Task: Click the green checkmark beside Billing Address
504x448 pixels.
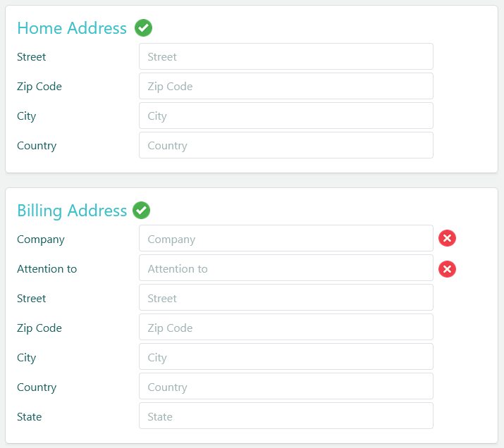Action: 142,210
